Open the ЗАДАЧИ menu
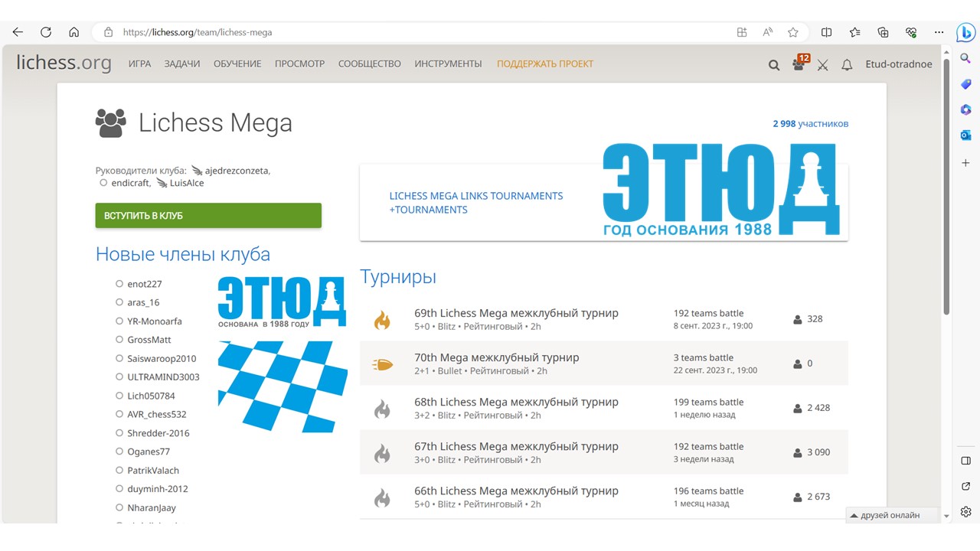 coord(182,64)
